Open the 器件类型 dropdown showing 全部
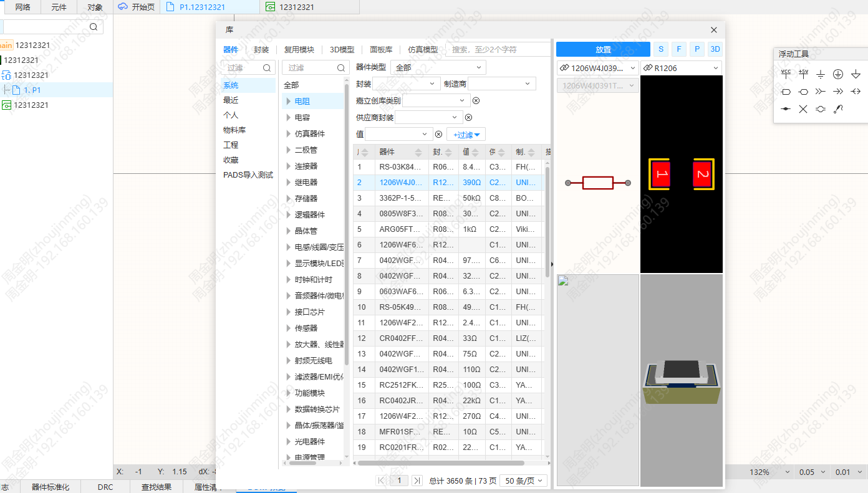868x493 pixels. point(438,67)
